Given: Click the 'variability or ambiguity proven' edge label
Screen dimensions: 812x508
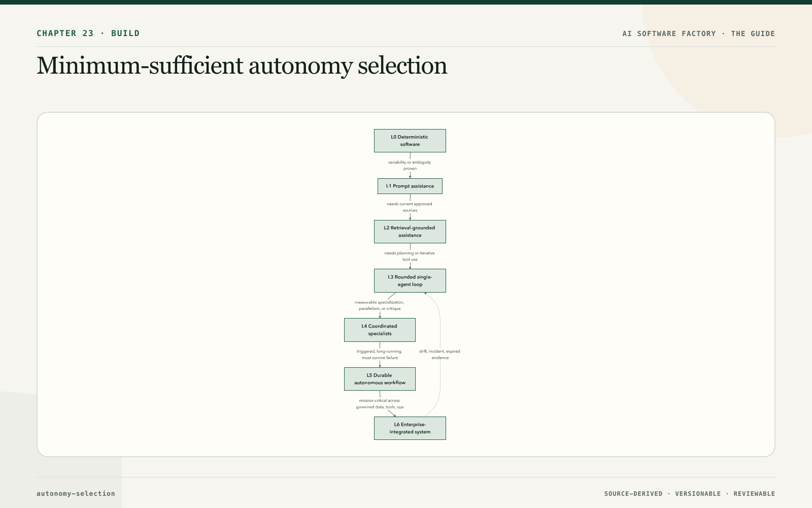Looking at the screenshot, I should click(x=410, y=165).
